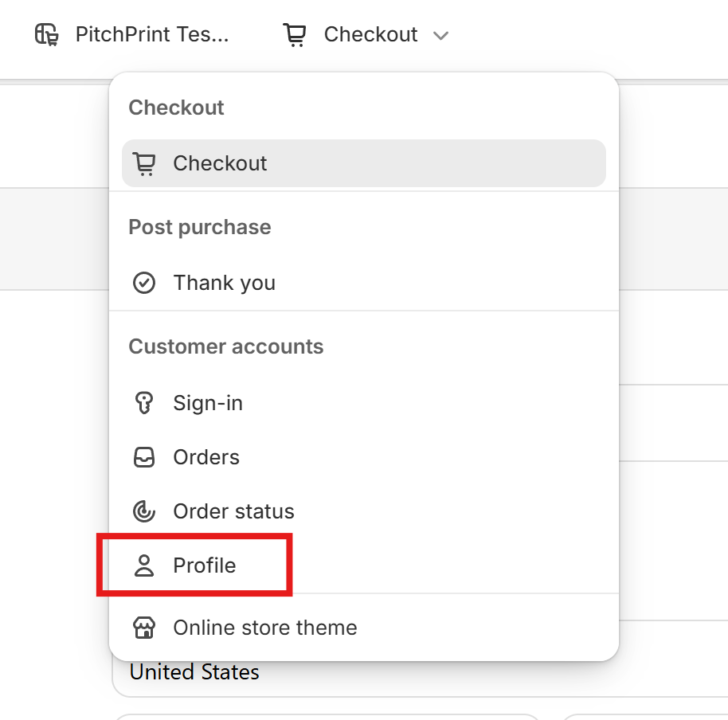Click the key icon next to Sign-in

(144, 403)
